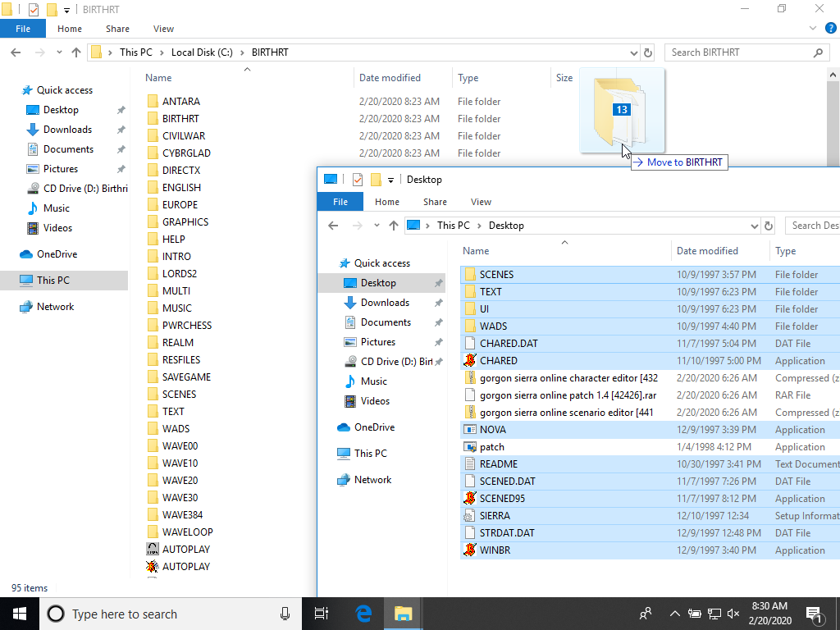Viewport: 840px width, 630px height.
Task: Click the SCENED95 application icon
Action: click(x=470, y=499)
